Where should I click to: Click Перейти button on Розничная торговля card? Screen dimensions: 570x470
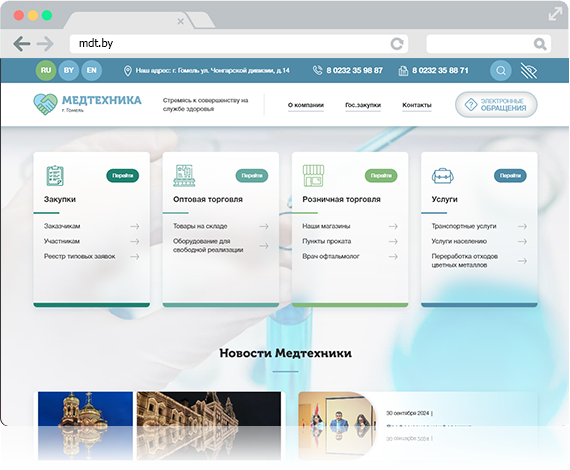pos(381,176)
